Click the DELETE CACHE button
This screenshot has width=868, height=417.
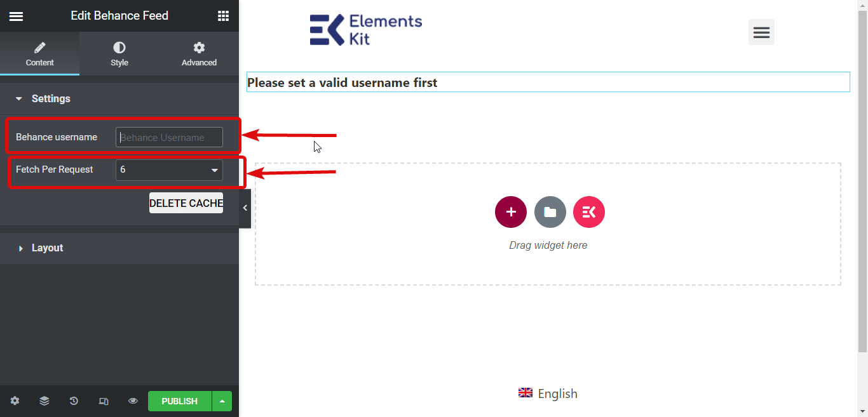pos(186,203)
